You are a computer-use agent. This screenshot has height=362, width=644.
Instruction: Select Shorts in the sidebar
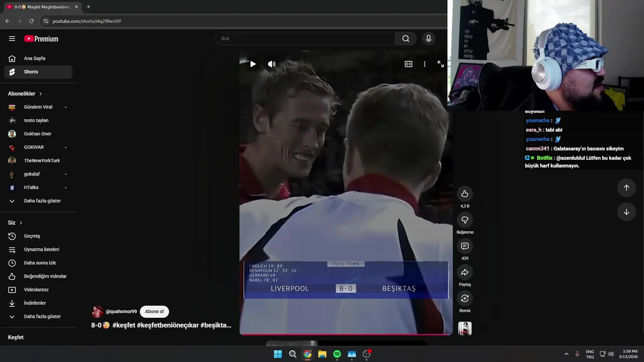click(38, 72)
